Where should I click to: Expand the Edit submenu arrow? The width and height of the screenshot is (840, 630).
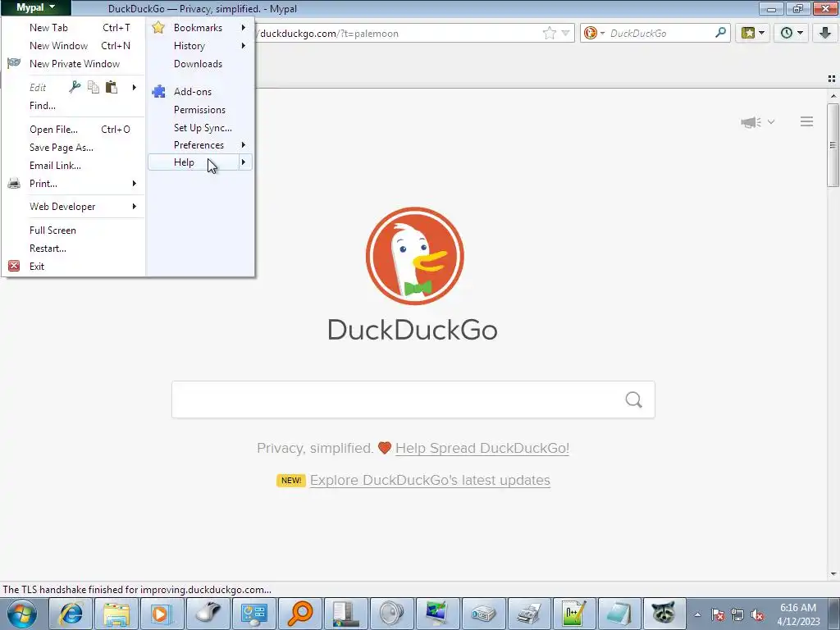(134, 87)
